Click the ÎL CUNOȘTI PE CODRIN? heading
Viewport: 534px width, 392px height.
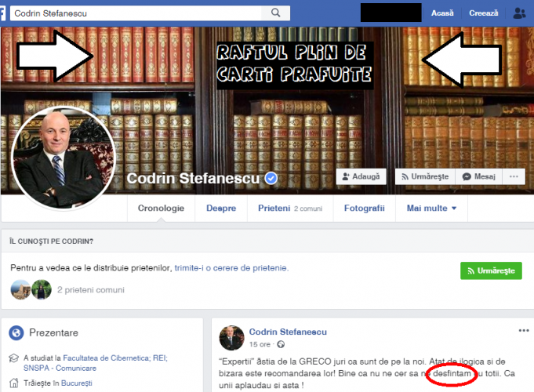pos(52,241)
